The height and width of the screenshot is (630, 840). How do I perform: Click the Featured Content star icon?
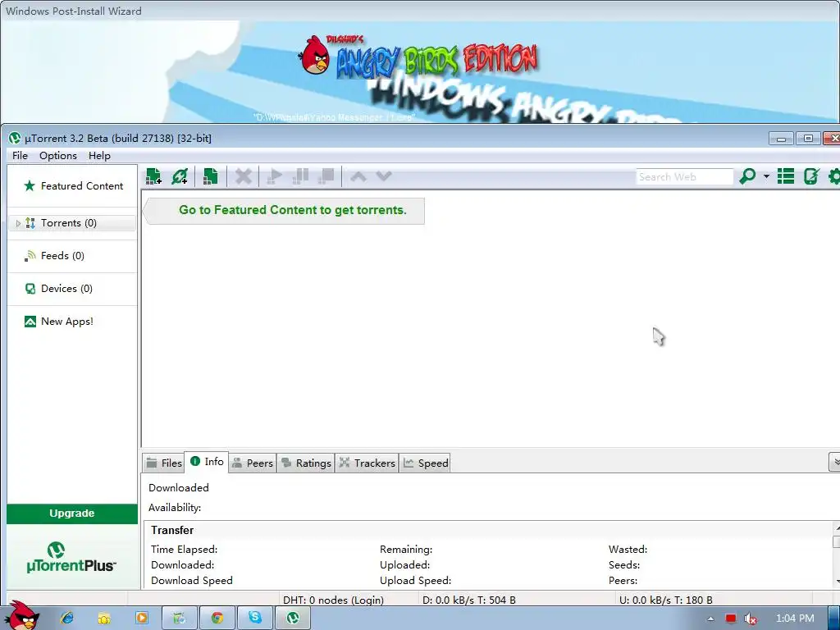[x=30, y=186]
